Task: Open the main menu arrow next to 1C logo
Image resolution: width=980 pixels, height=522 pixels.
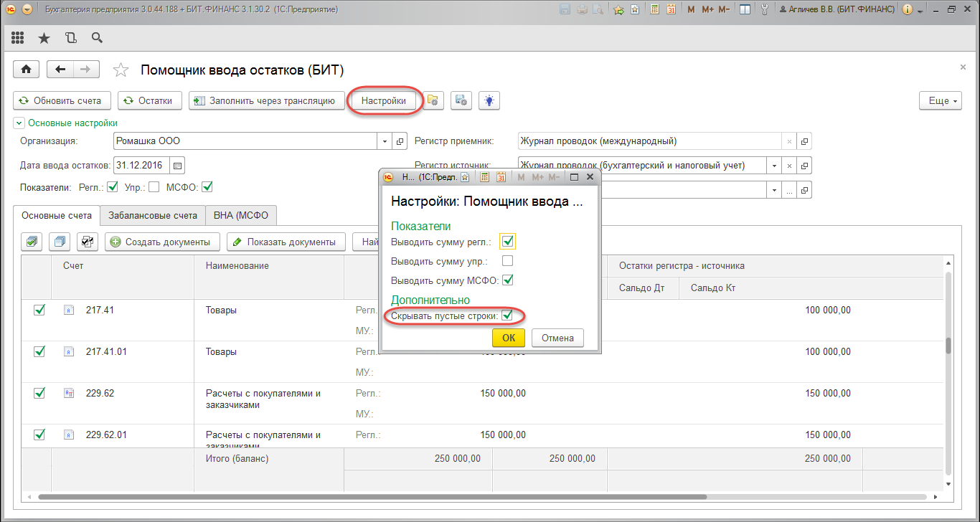Action: point(27,10)
